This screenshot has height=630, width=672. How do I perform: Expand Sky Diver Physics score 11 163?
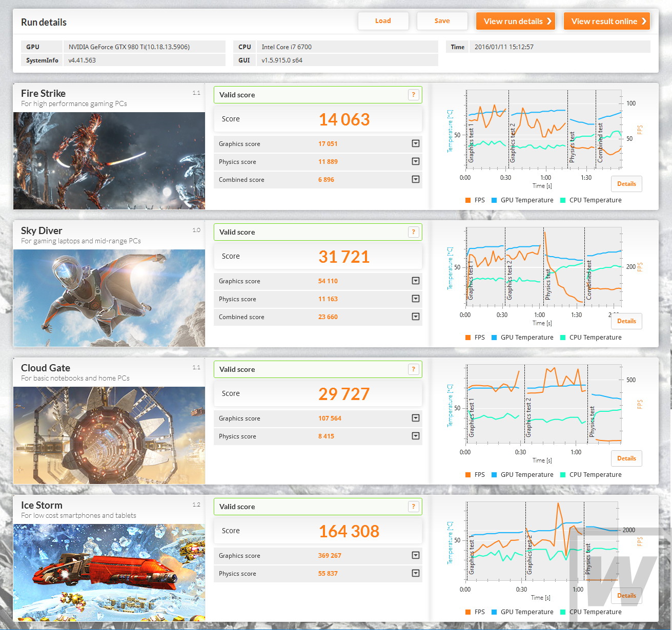pos(416,299)
